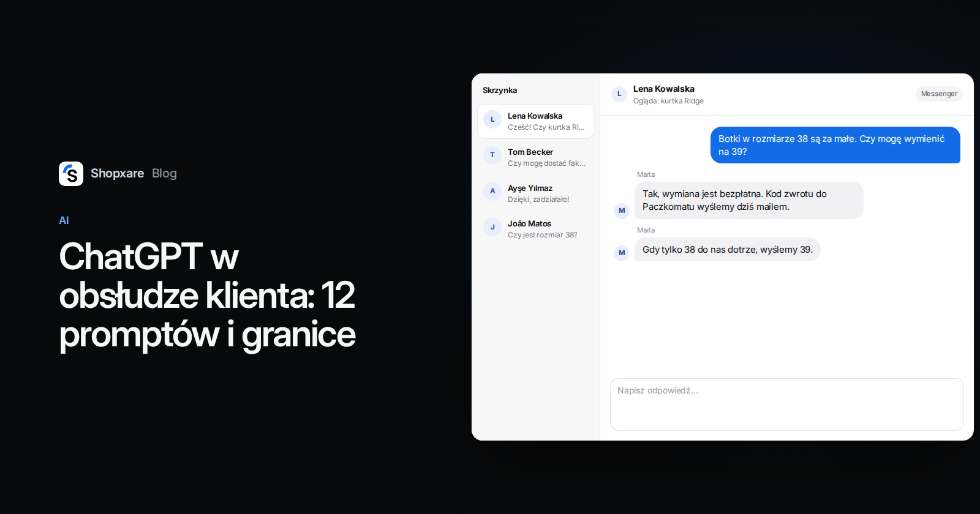980x514 pixels.
Task: Open the Lena Kowalska conversation in inbox
Action: coord(535,121)
